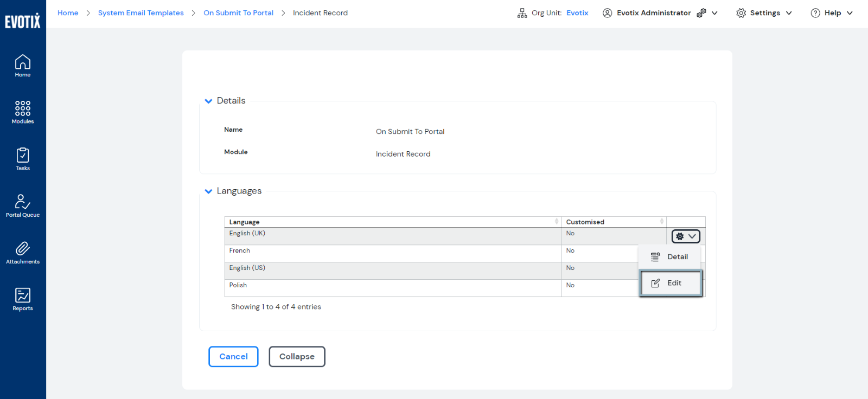Image resolution: width=868 pixels, height=399 pixels.
Task: Open the English (UK) row gear dropdown
Action: click(x=686, y=236)
